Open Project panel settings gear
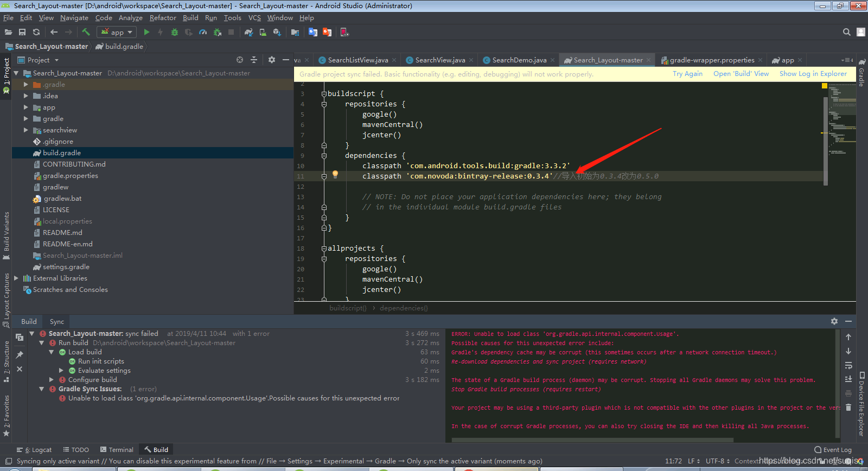Viewport: 868px width, 471px height. click(x=272, y=60)
